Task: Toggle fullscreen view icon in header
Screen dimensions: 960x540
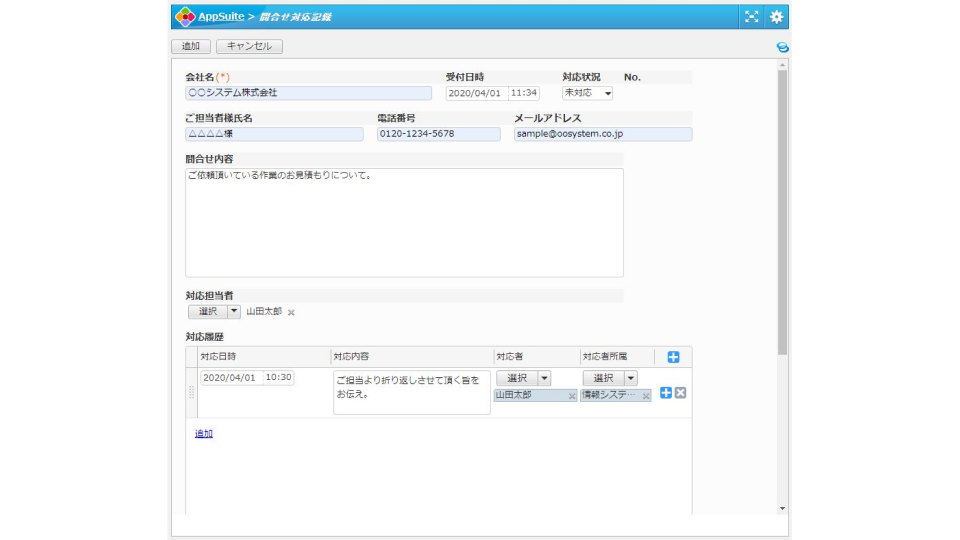Action: (751, 17)
